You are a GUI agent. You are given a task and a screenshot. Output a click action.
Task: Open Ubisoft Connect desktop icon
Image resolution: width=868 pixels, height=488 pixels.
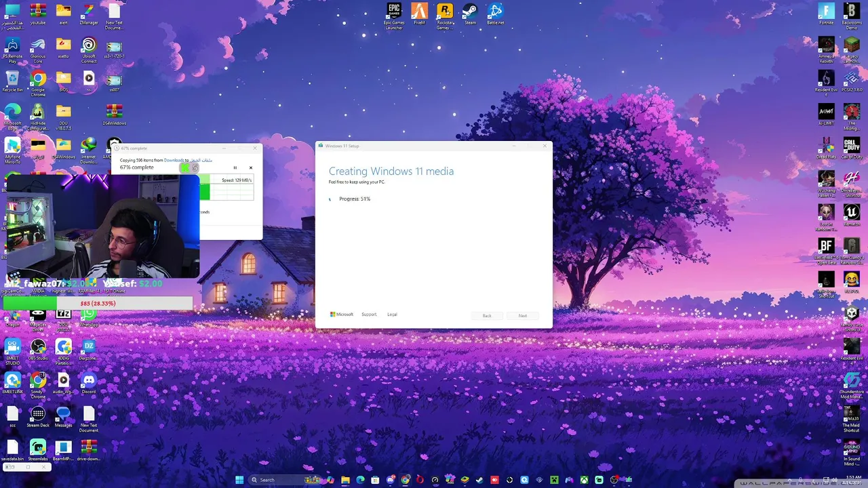[89, 49]
